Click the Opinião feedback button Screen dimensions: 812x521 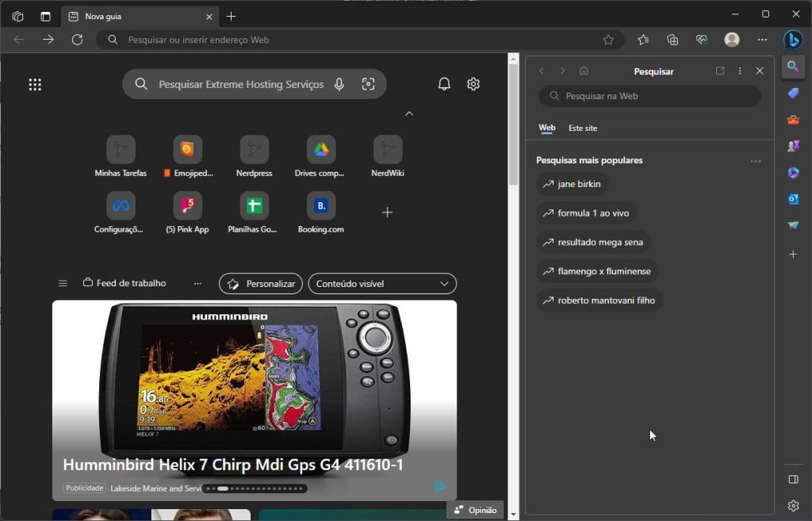[x=475, y=510]
